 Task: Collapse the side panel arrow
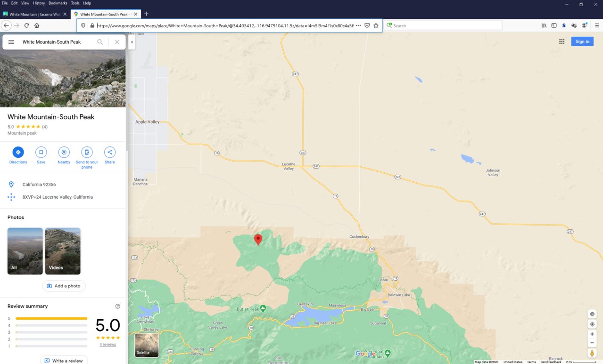(x=132, y=42)
